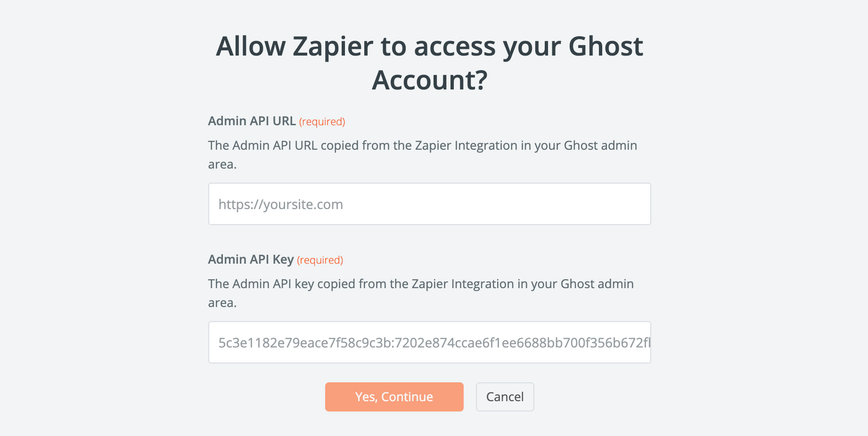Click the word Account? in the heading
The width and height of the screenshot is (868, 436).
point(429,80)
